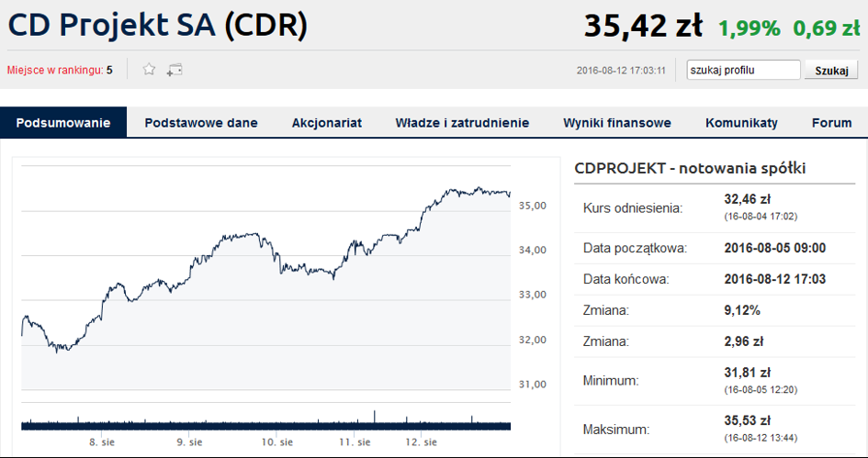Image resolution: width=868 pixels, height=458 pixels.
Task: View the Wyniki finansowe tab
Action: tap(617, 122)
